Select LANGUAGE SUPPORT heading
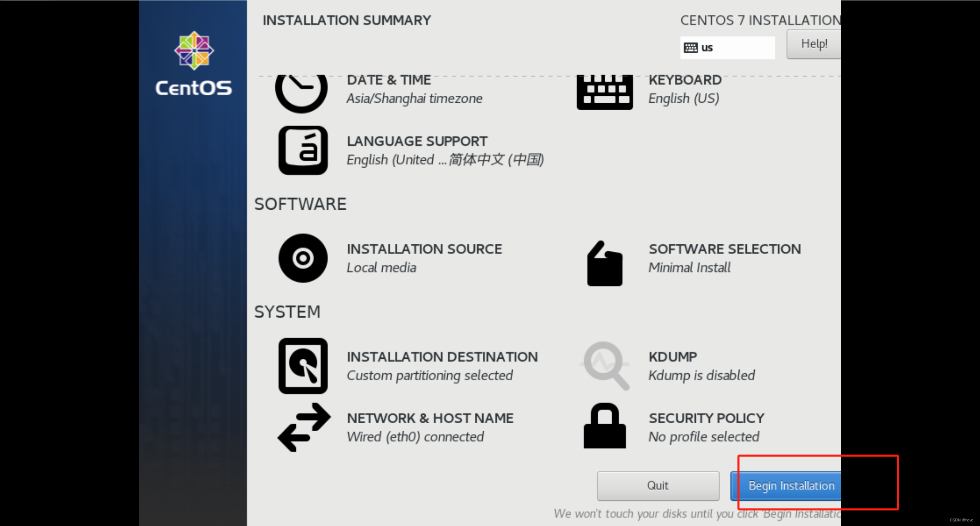 click(417, 141)
